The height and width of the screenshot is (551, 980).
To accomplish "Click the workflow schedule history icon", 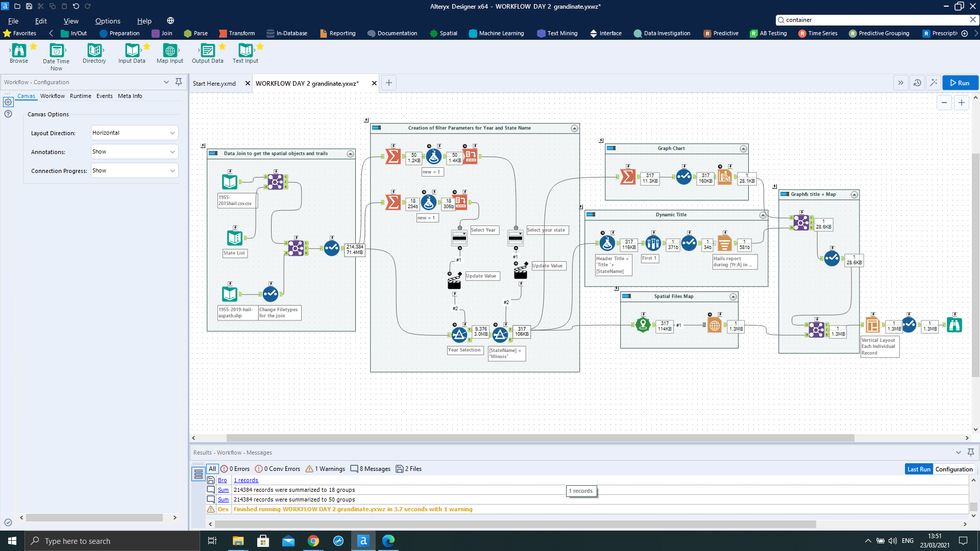I will point(917,83).
